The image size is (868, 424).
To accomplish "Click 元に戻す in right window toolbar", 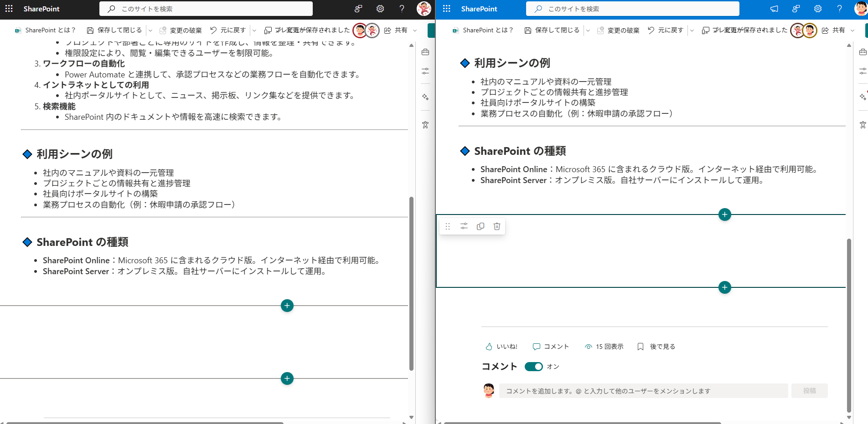I will [x=666, y=30].
